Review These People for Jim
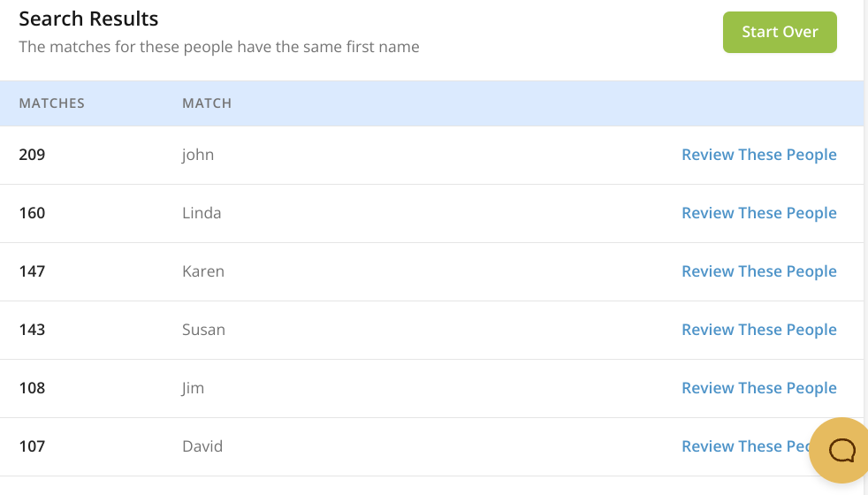 [x=758, y=388]
